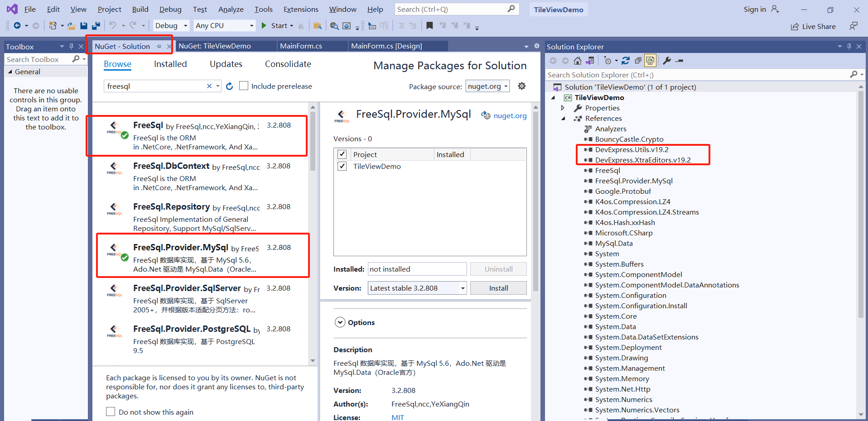Viewport: 868px width, 421px height.
Task: Open the Debug configuration dropdown
Action: pos(171,26)
